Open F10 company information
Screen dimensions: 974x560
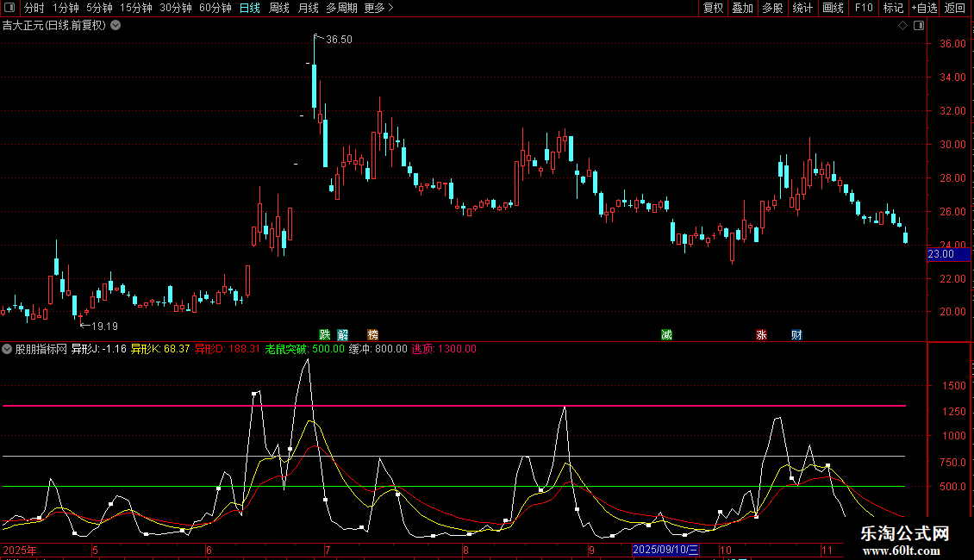(863, 8)
